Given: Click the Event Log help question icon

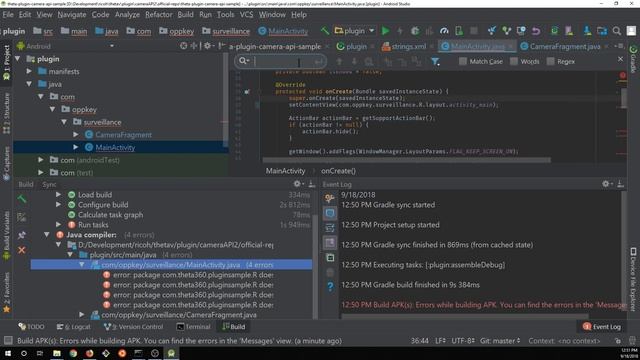Looking at the screenshot, I should click(x=330, y=287).
